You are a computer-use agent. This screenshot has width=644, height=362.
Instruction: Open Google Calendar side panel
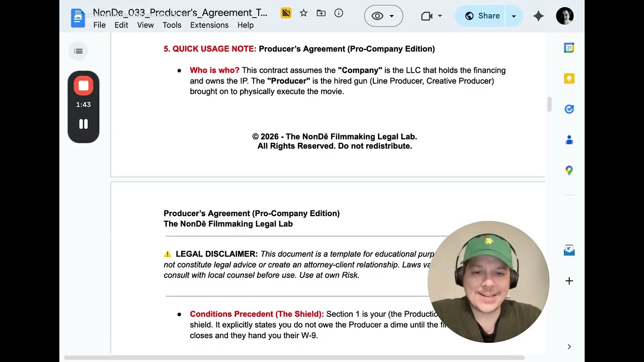coord(569,48)
